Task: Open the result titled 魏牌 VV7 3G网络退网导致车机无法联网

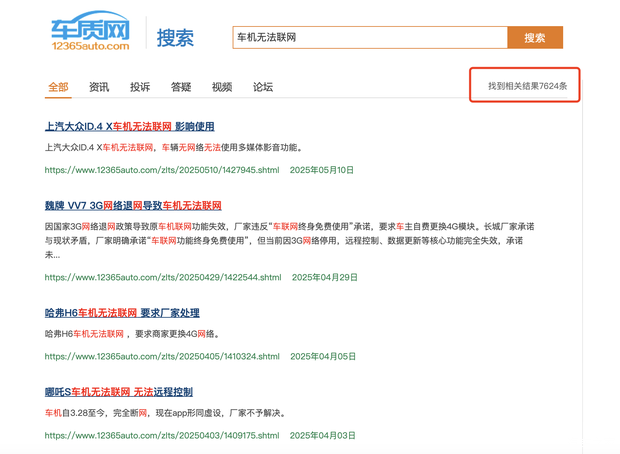Action: (x=133, y=206)
